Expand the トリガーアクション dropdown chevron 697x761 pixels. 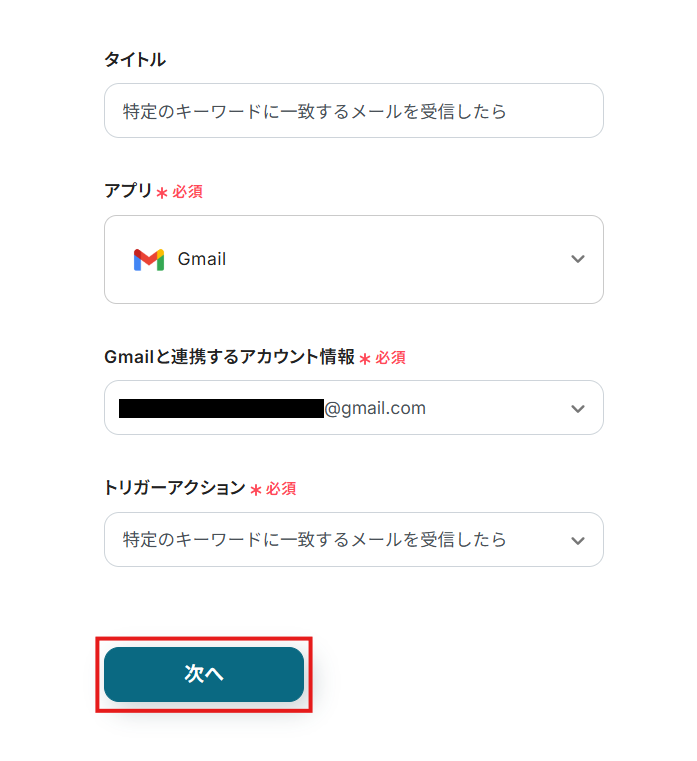click(577, 541)
